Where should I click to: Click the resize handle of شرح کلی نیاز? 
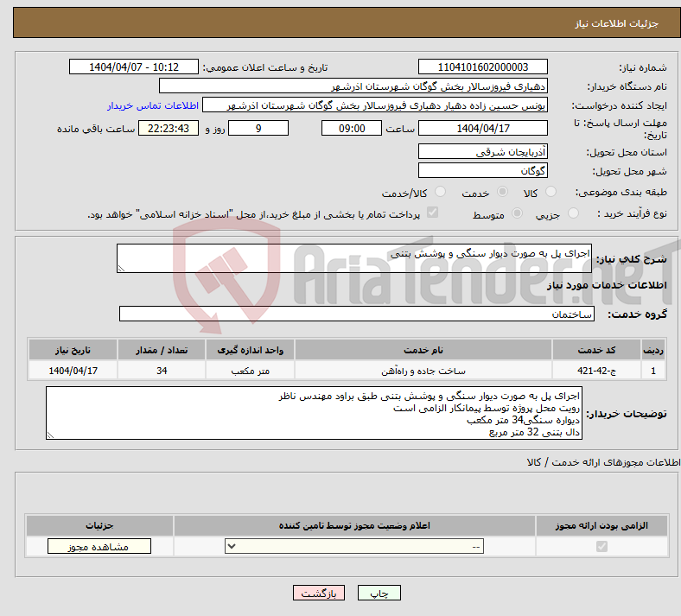point(121,269)
